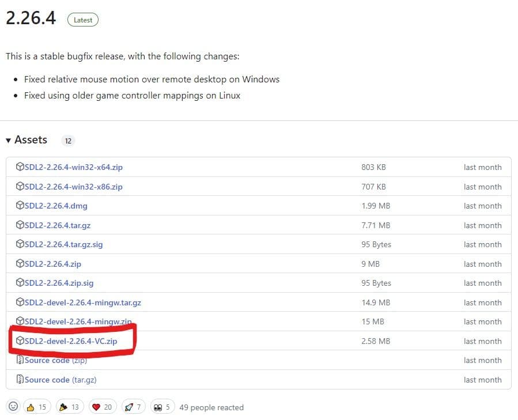The width and height of the screenshot is (518, 420).
Task: Click the smiley add-reaction icon
Action: click(x=13, y=407)
